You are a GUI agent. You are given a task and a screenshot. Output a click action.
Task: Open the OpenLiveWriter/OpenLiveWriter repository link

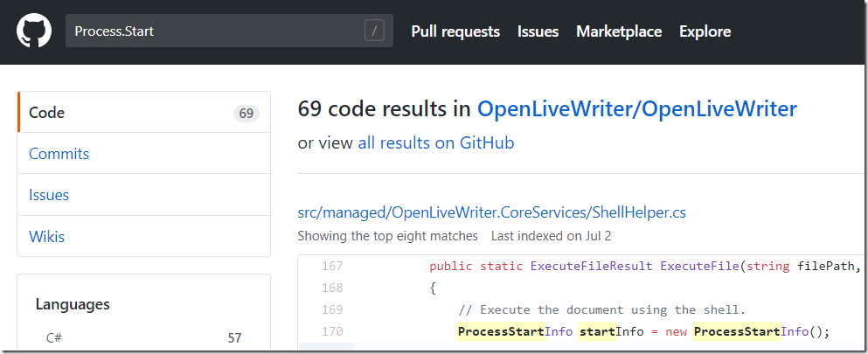pyautogui.click(x=637, y=109)
